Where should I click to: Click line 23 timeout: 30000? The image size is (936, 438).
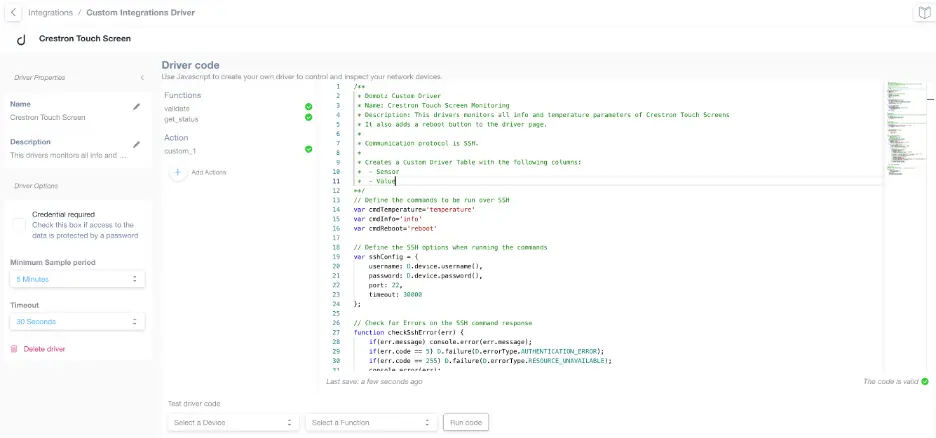pyautogui.click(x=395, y=295)
